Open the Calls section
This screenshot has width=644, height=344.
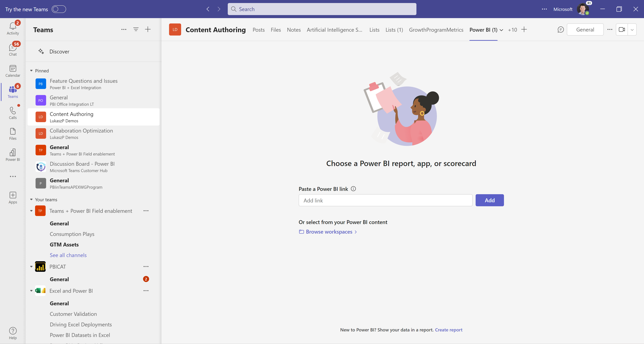coord(13,113)
